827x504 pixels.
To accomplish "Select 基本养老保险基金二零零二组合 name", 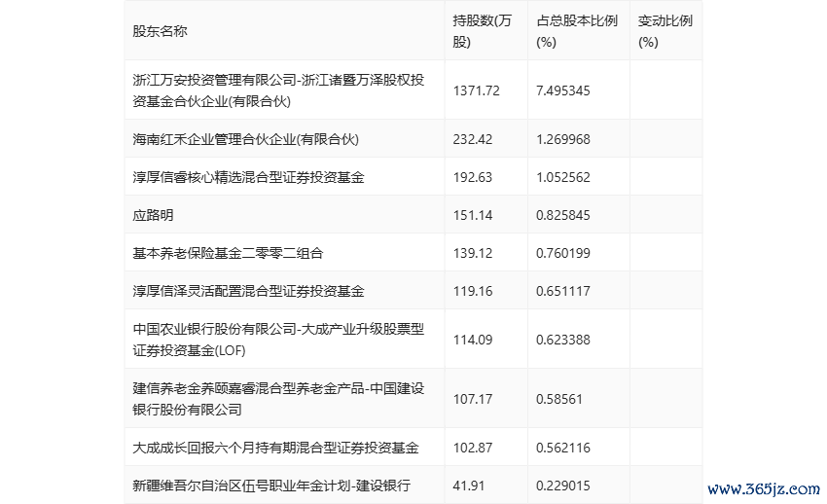I will tap(228, 253).
